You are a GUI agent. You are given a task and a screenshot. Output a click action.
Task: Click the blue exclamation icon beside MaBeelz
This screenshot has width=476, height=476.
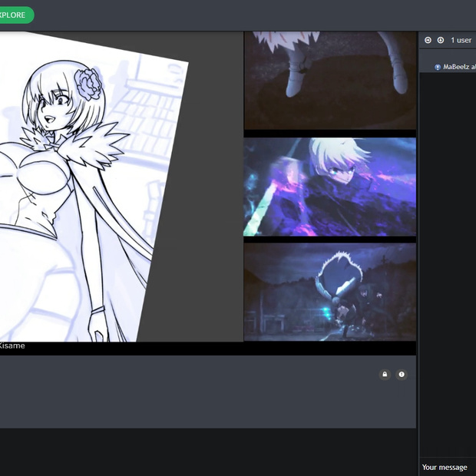[438, 67]
